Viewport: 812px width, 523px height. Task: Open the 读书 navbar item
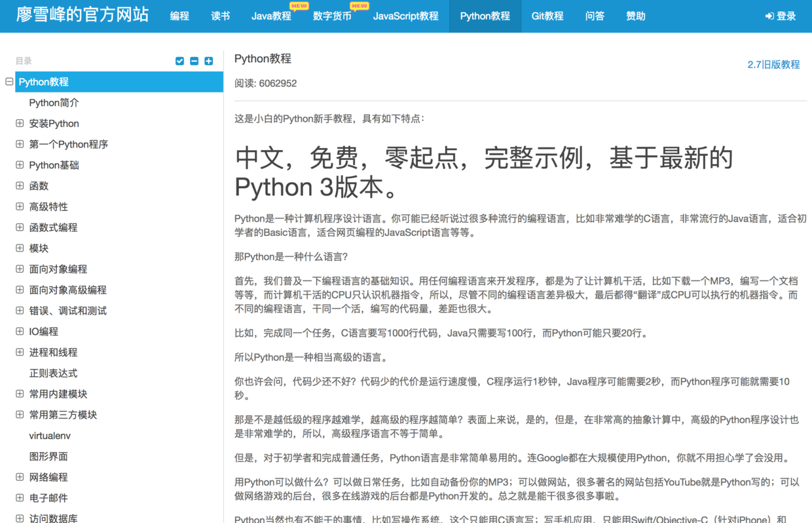(221, 16)
